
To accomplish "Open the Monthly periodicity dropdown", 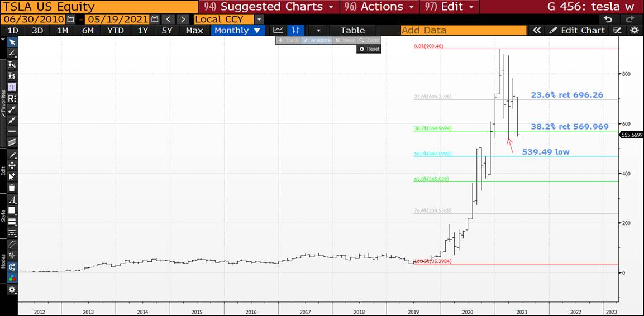I will (237, 30).
